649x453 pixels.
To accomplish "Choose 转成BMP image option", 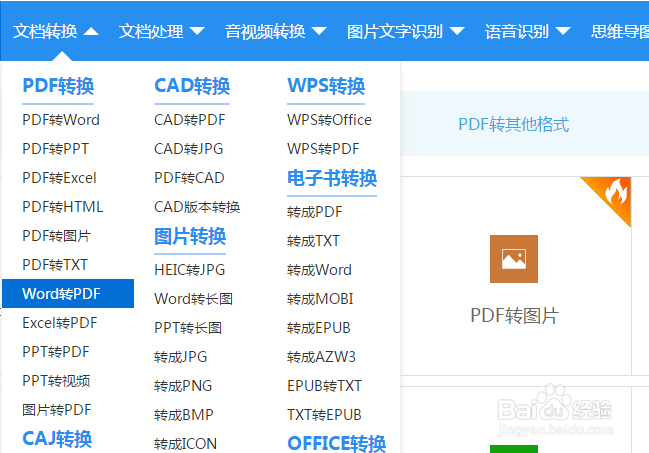I will tap(184, 415).
